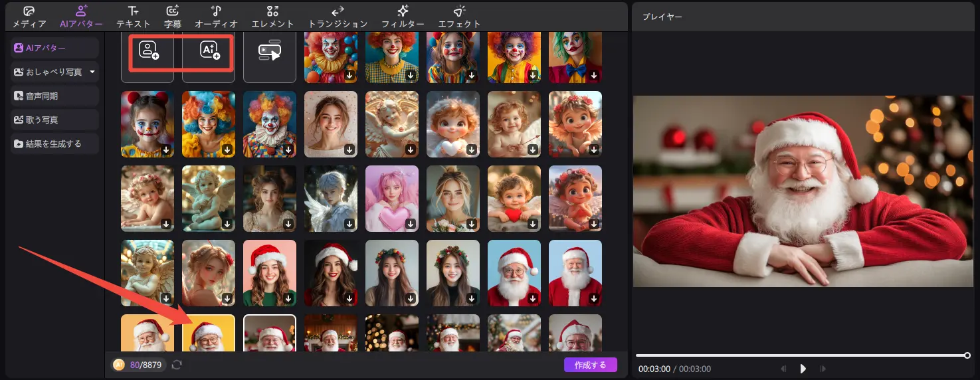The width and height of the screenshot is (980, 380).
Task: Click the player progress slider handle
Action: (967, 355)
